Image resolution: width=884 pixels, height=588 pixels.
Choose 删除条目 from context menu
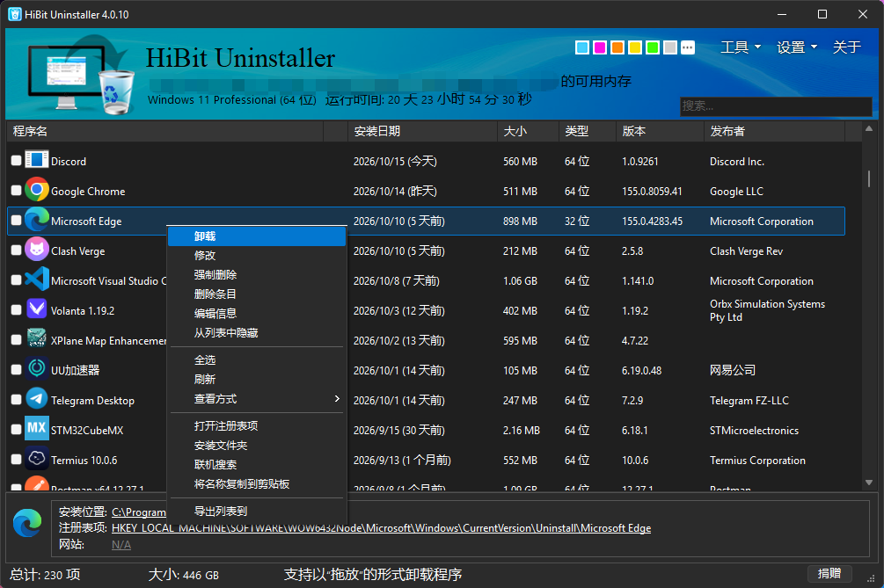pyautogui.click(x=257, y=294)
